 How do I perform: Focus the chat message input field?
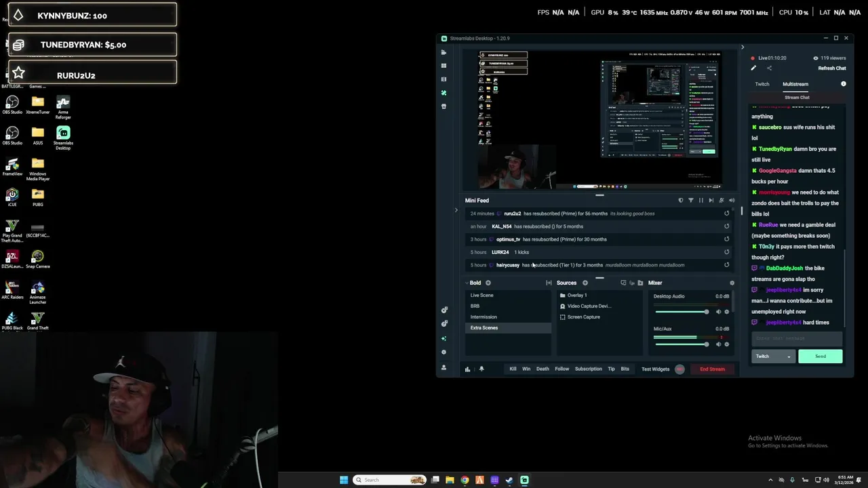pos(797,338)
